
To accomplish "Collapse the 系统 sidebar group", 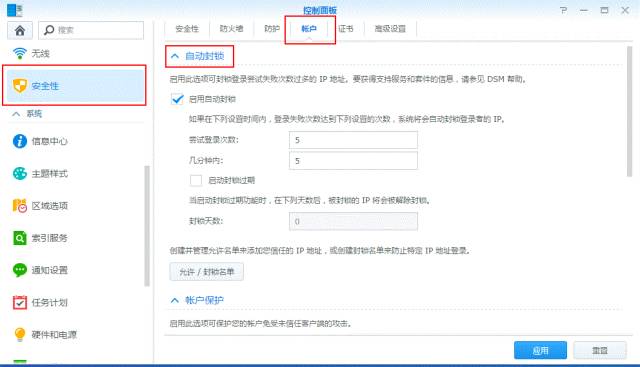I will (x=16, y=114).
